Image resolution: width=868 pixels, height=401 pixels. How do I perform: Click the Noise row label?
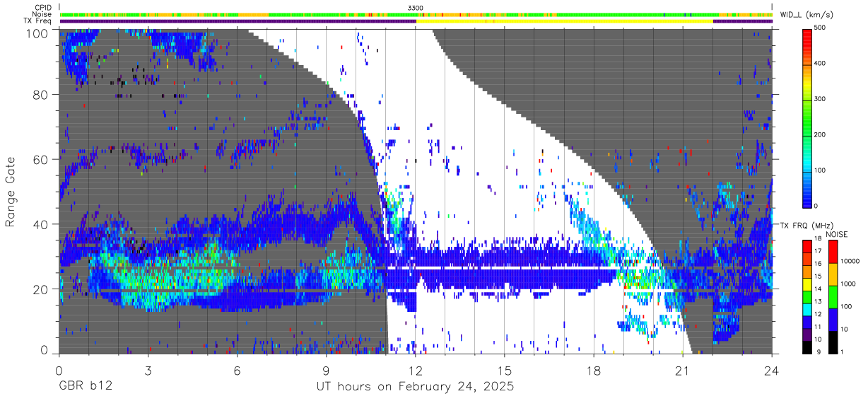click(42, 14)
